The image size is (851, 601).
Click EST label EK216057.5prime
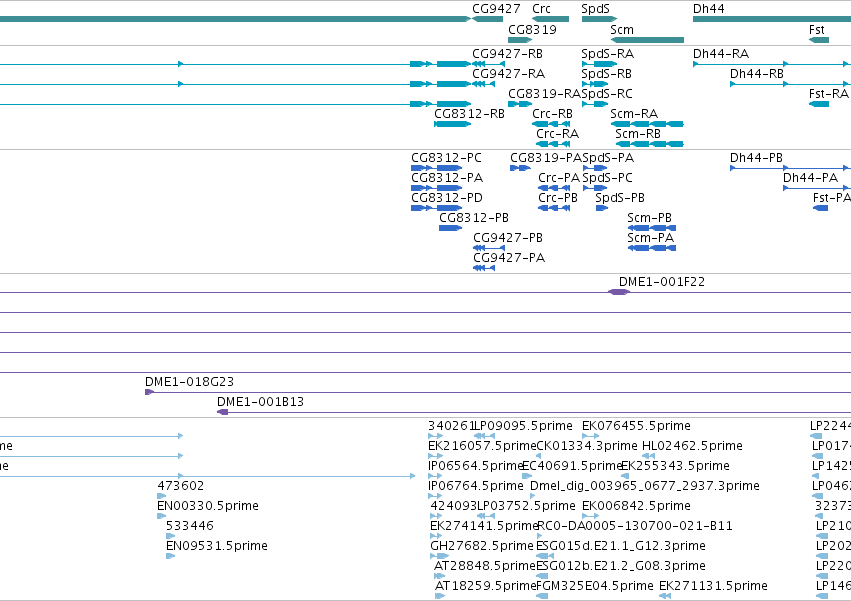(482, 446)
